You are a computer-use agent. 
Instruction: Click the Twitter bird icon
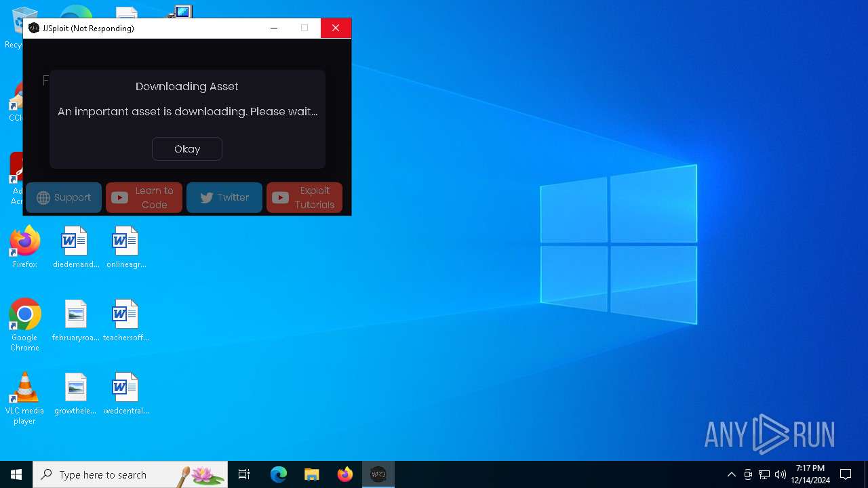207,197
